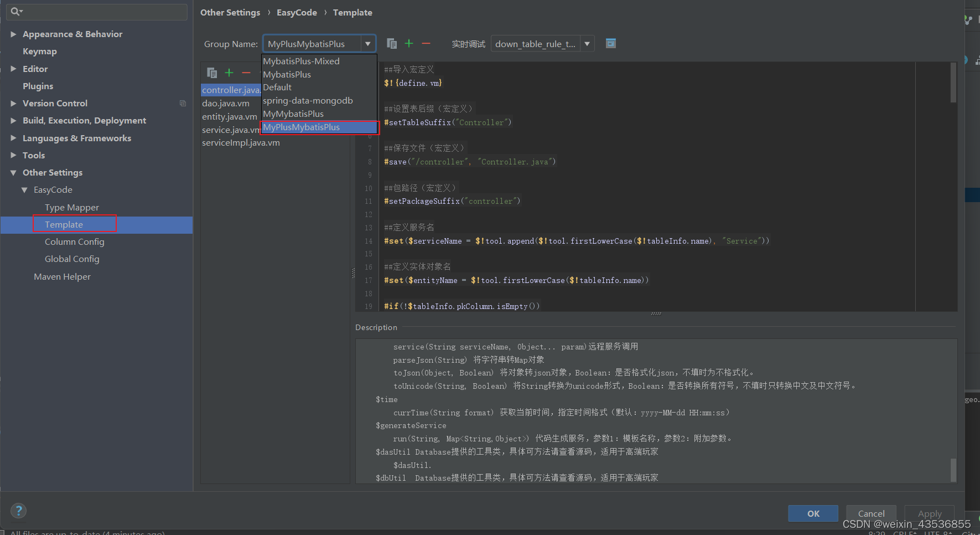Image resolution: width=980 pixels, height=535 pixels.
Task: Expand Languages & Frameworks section
Action: [x=13, y=138]
